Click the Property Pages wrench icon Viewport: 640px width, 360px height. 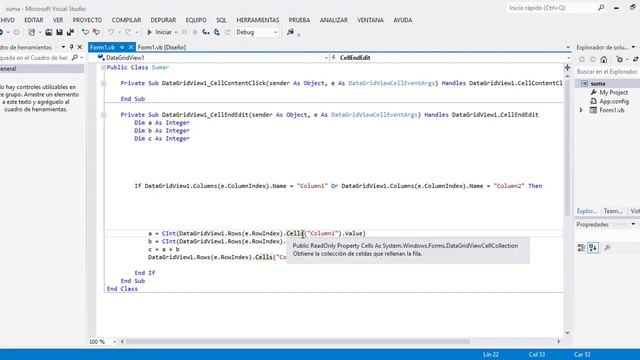tap(607, 248)
